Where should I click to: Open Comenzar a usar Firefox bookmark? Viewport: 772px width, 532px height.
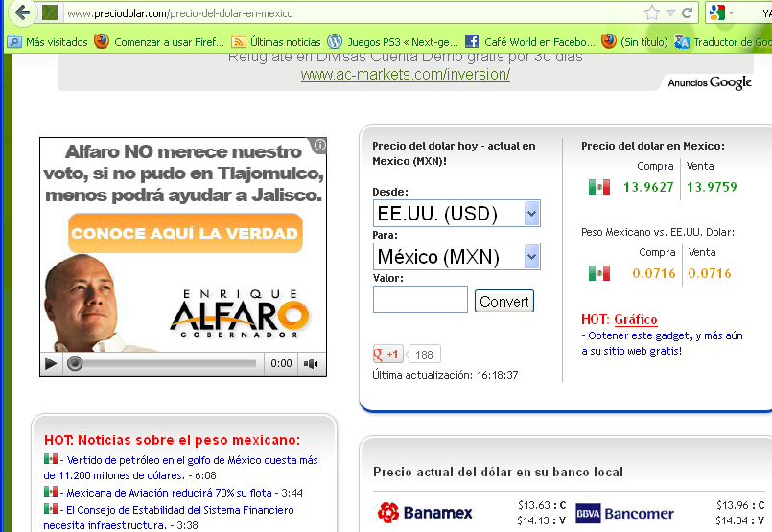click(159, 42)
